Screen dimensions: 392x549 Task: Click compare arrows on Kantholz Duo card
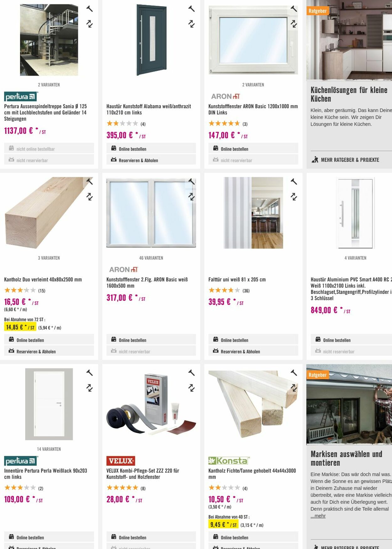pyautogui.click(x=90, y=197)
